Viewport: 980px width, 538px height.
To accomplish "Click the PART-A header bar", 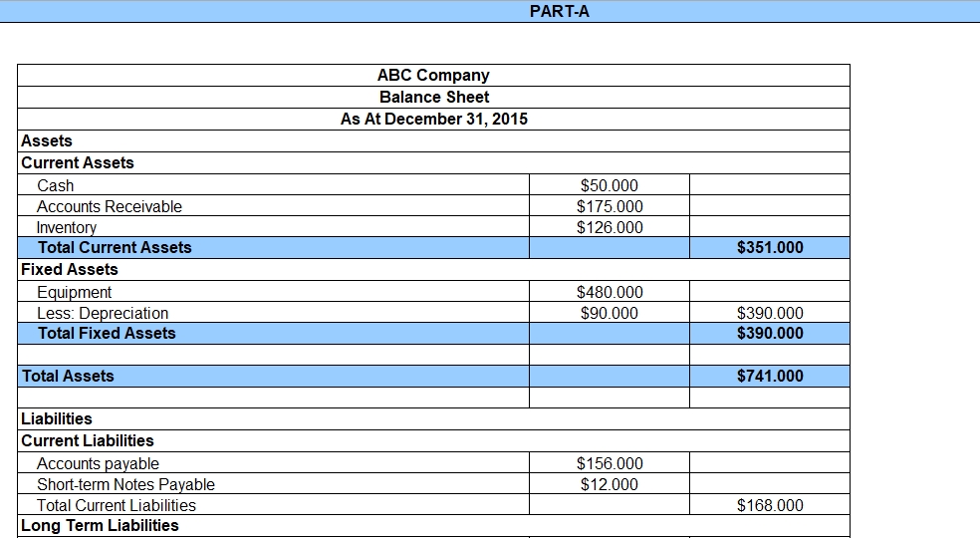I will click(x=559, y=12).
